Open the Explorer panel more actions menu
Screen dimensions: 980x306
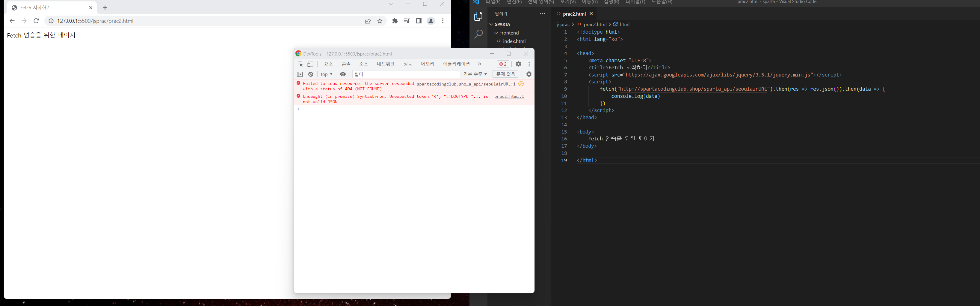[543, 14]
